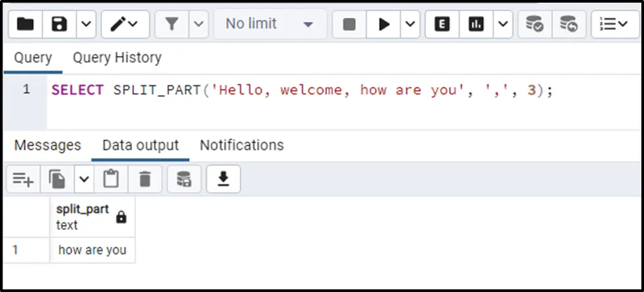
Task: Click the Rollback database icon
Action: (x=568, y=24)
